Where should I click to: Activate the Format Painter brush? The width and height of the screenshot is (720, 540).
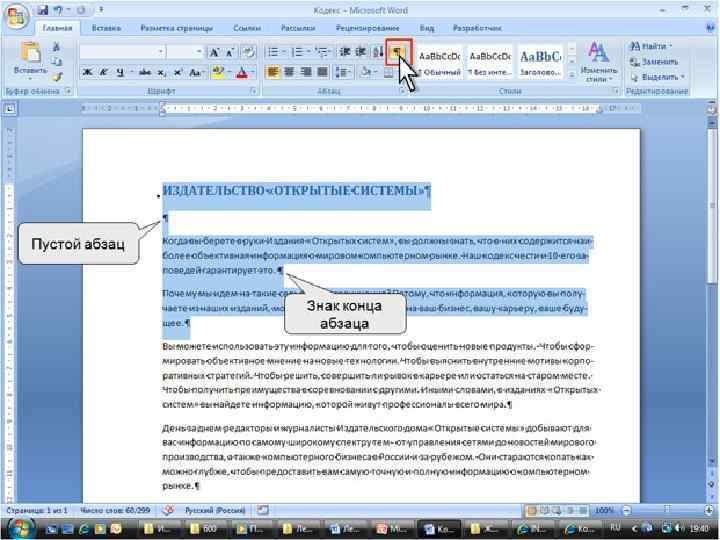click(56, 76)
